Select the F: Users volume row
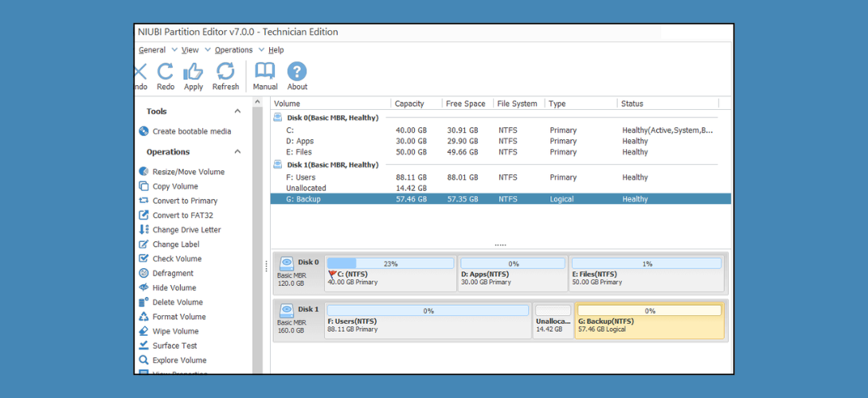This screenshot has height=398, width=868. click(500, 178)
